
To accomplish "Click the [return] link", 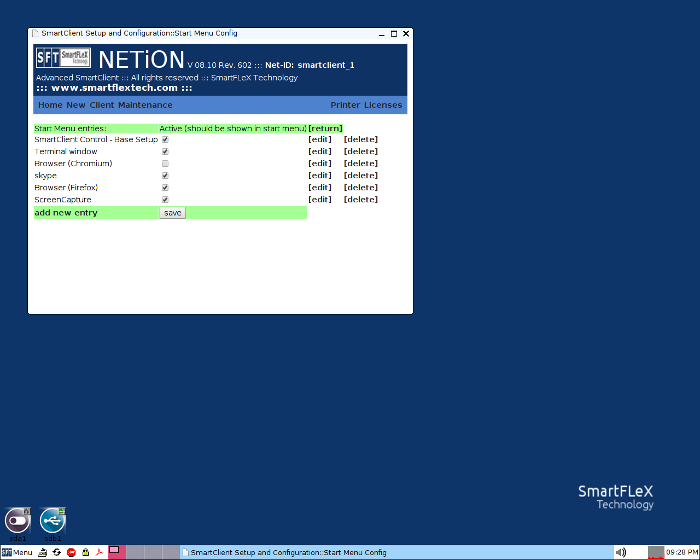I will 325,129.
